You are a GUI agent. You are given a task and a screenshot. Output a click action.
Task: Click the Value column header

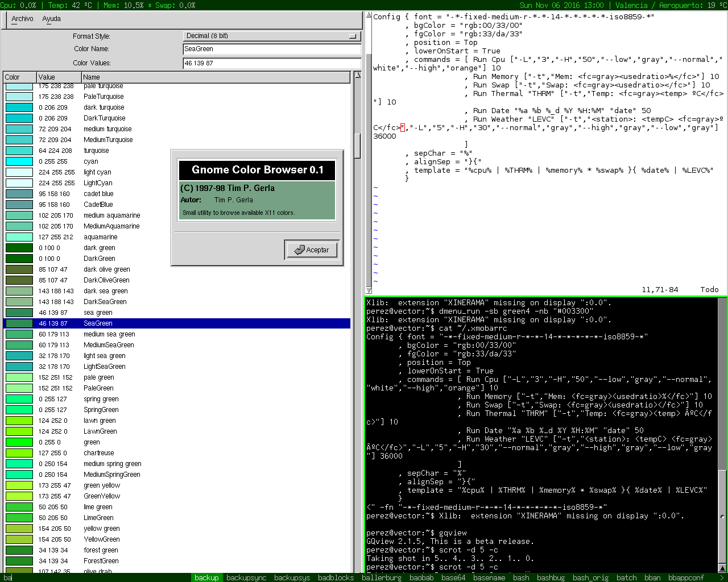59,77
